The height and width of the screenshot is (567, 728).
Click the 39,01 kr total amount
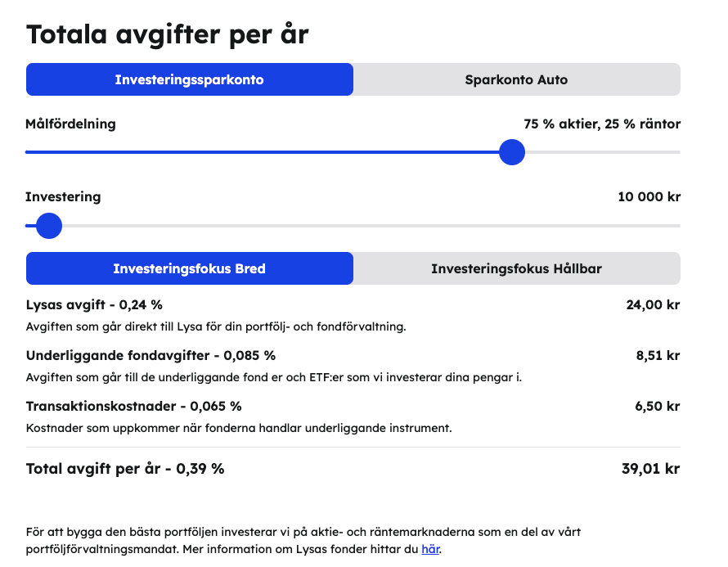pos(650,469)
